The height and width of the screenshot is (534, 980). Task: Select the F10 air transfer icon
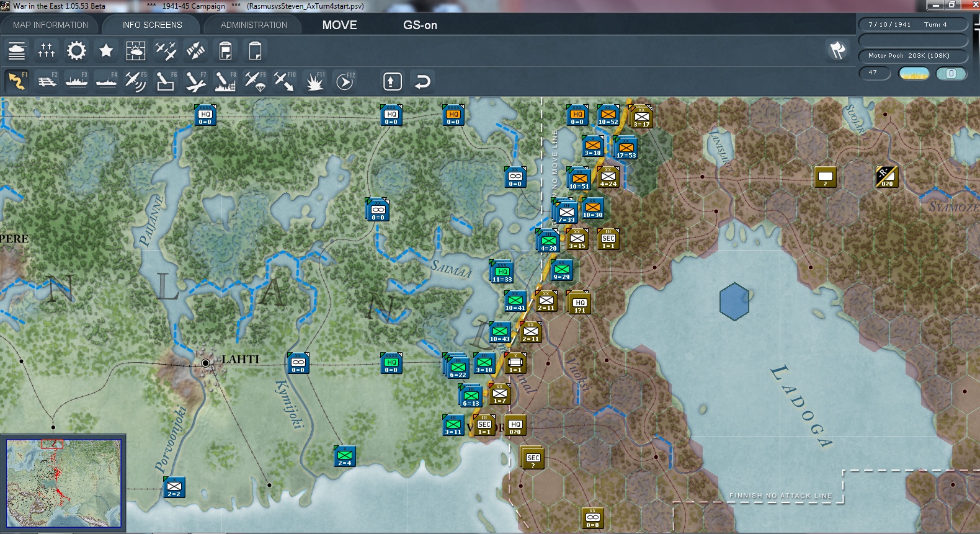tap(285, 81)
